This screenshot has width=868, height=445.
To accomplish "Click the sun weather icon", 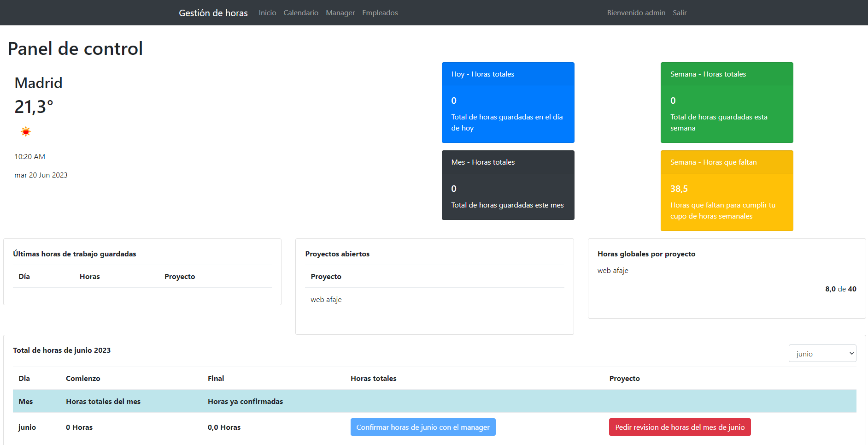I will (x=26, y=132).
